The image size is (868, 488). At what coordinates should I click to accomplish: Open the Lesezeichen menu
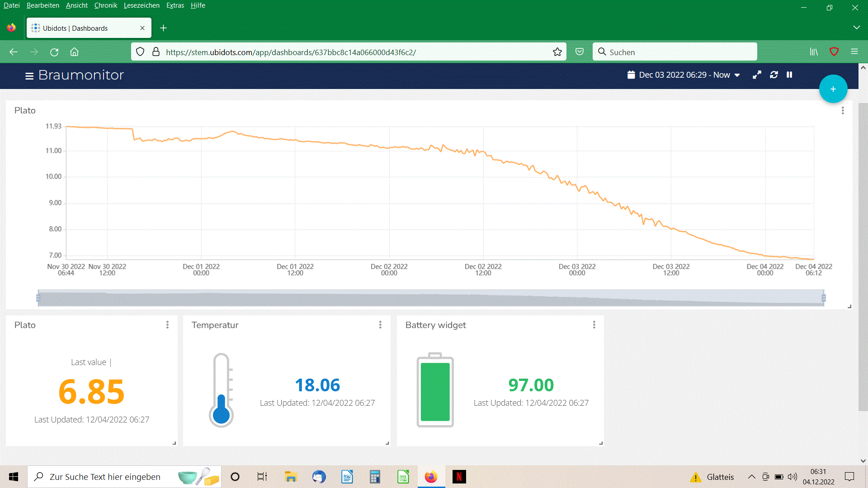[x=142, y=5]
